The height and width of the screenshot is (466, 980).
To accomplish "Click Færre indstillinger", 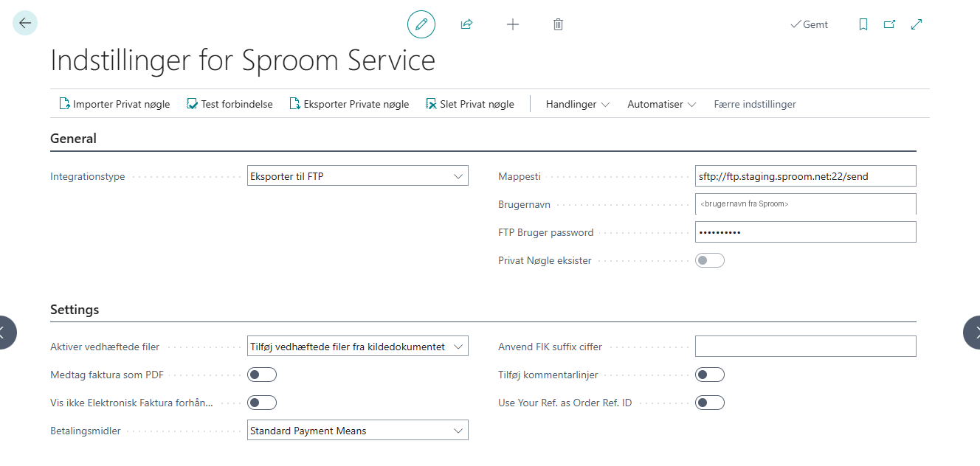I will tap(755, 104).
